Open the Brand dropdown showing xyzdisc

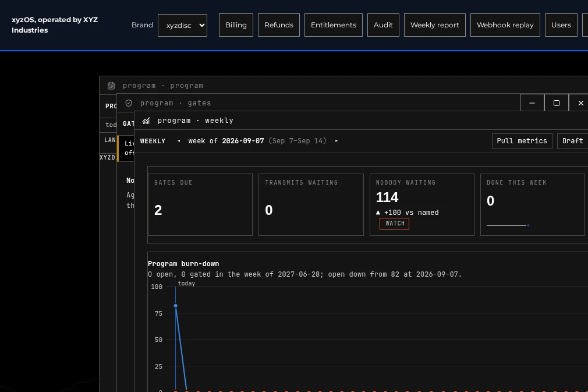pos(182,25)
